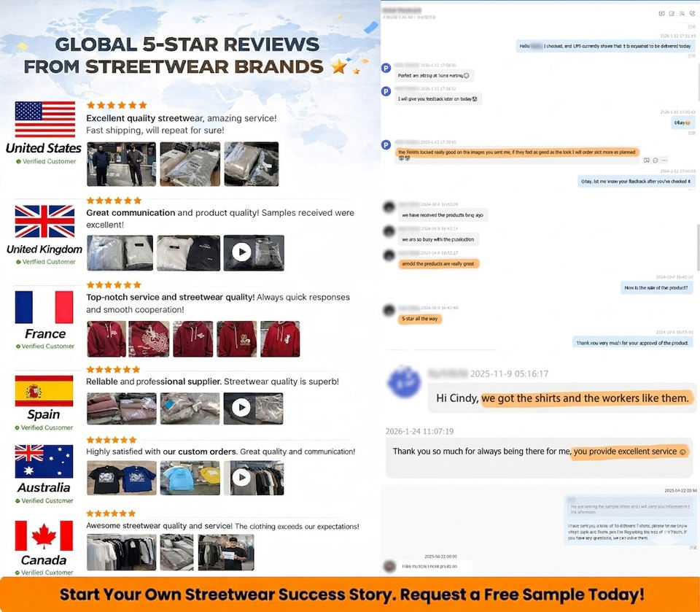Click the Canada flag icon
The image size is (700, 612).
point(44,535)
